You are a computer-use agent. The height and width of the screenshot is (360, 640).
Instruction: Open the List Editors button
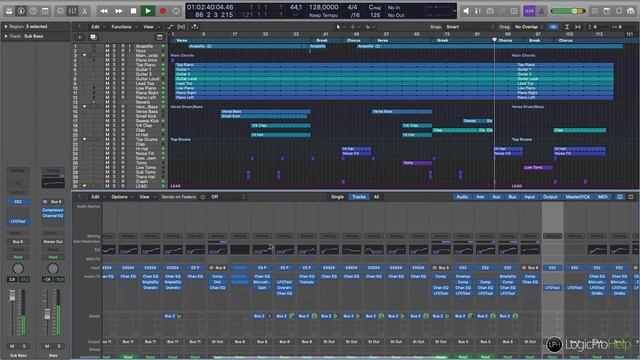[x=595, y=11]
